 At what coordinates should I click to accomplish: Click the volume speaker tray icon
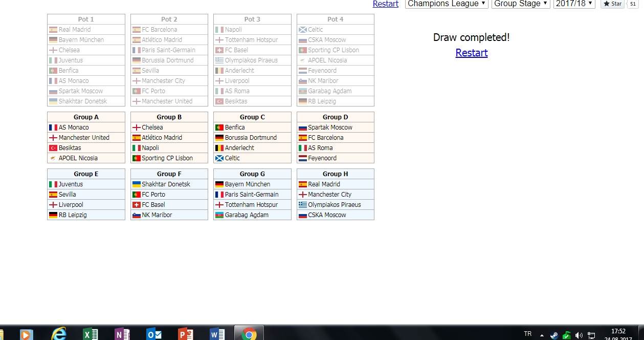pyautogui.click(x=579, y=336)
